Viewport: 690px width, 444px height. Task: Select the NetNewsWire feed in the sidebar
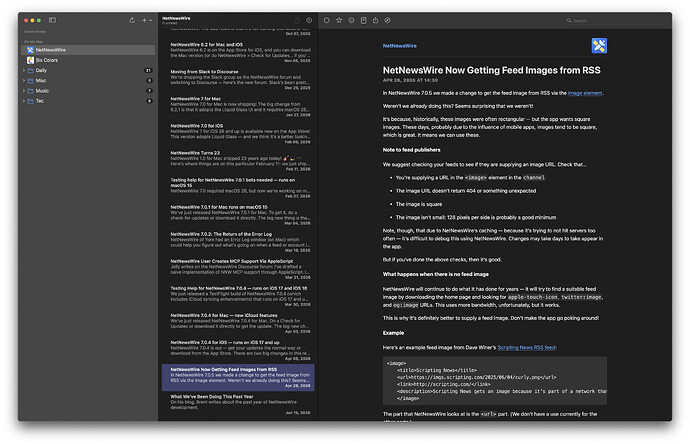88,50
